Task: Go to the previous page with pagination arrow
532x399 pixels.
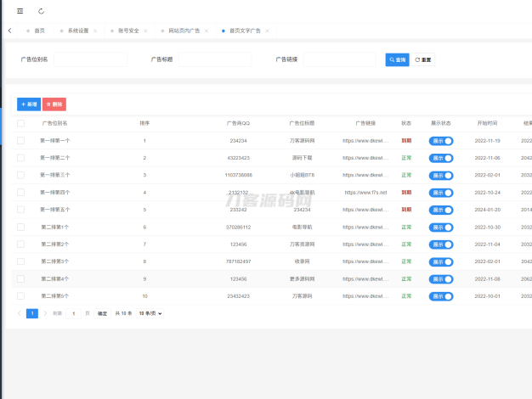Action: (x=20, y=313)
